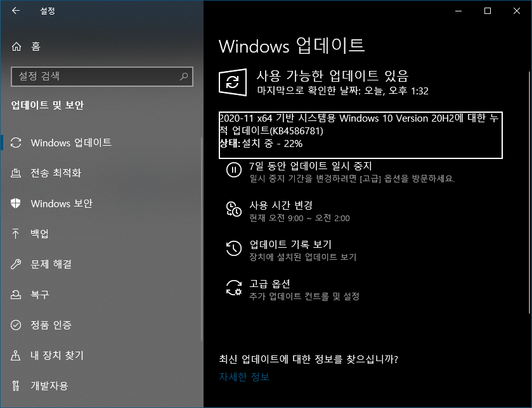Follow the 자세한 정보 link
The image size is (532, 408).
pyautogui.click(x=244, y=377)
